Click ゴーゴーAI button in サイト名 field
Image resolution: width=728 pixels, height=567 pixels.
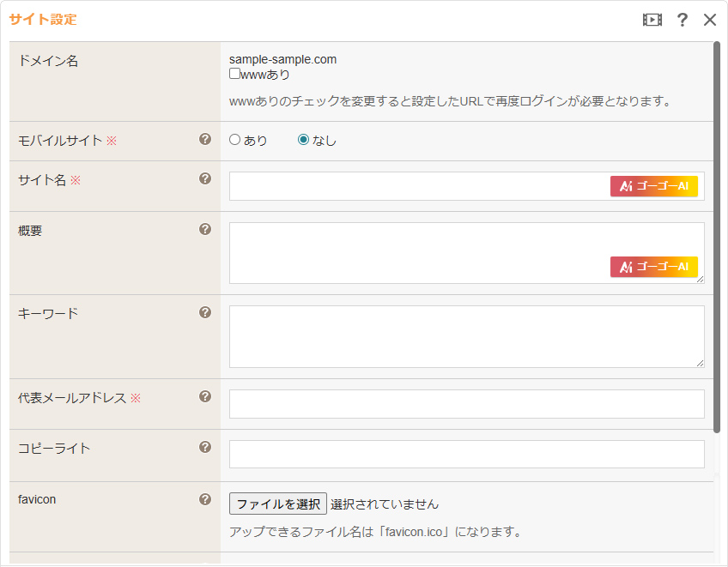point(653,186)
